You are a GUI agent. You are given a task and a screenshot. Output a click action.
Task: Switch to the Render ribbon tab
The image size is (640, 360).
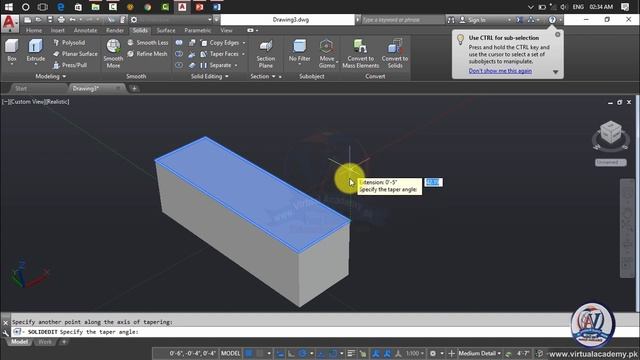point(115,30)
